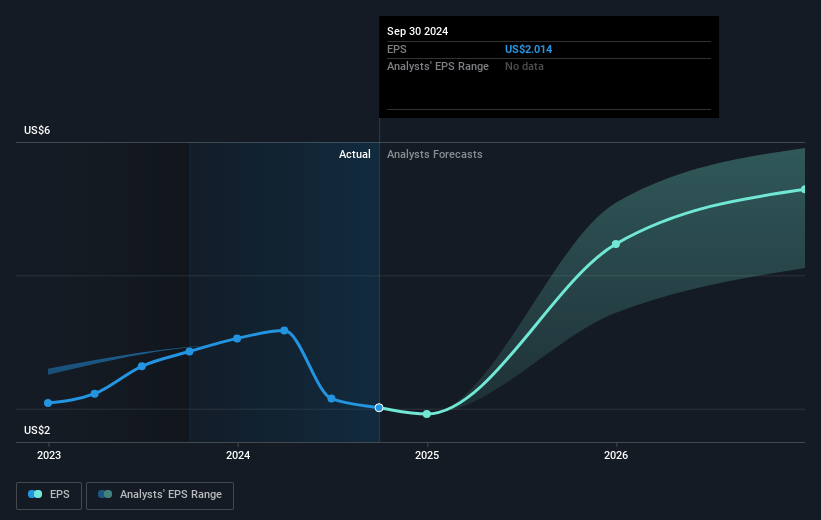The width and height of the screenshot is (821, 520).
Task: Click the Analysts Forecasts section label
Action: (435, 154)
